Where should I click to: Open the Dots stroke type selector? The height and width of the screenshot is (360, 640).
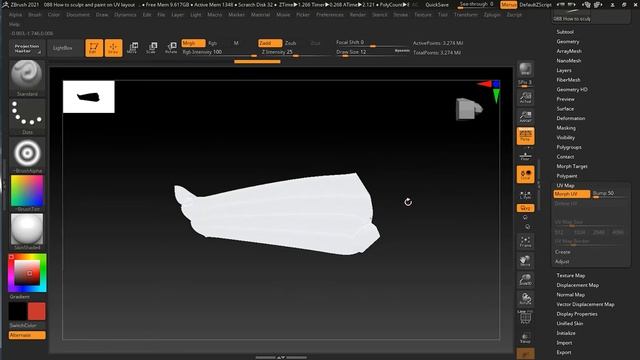click(x=27, y=116)
